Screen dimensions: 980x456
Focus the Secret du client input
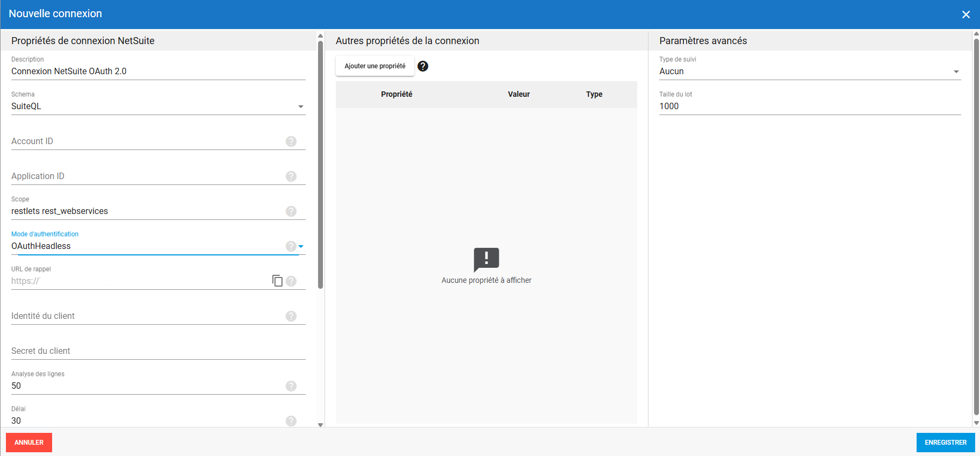[x=158, y=351]
